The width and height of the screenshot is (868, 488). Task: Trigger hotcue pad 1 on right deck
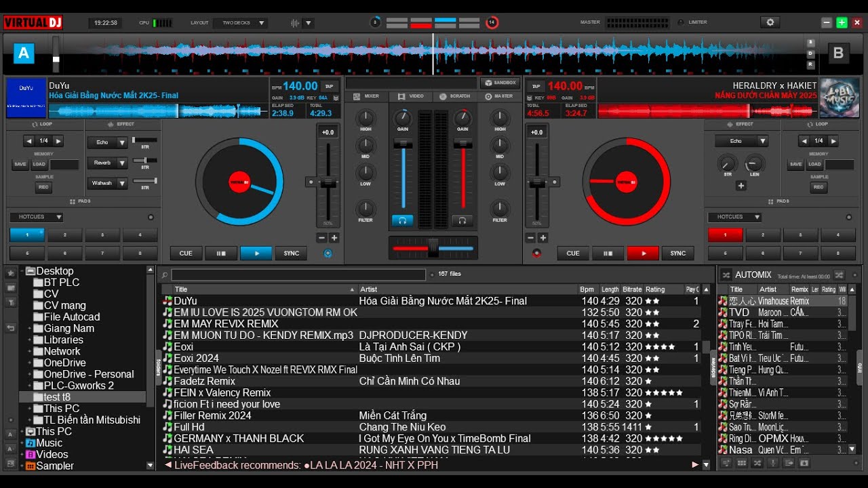[725, 235]
